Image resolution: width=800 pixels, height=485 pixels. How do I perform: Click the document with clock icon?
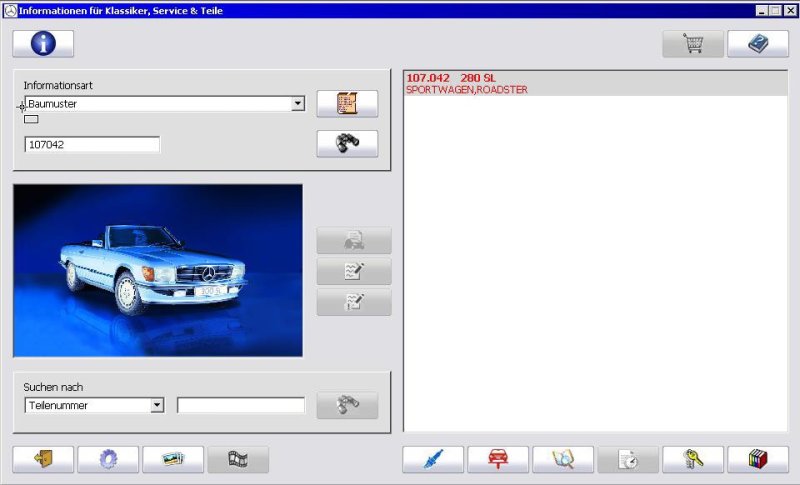(628, 460)
